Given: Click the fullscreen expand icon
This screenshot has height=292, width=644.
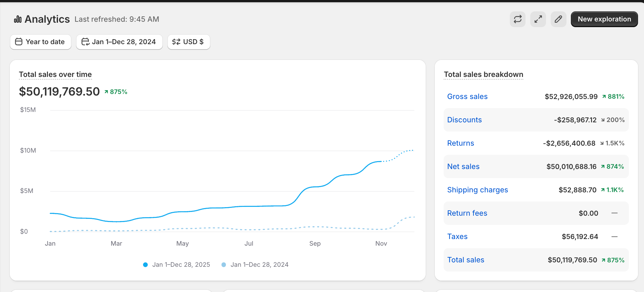Looking at the screenshot, I should tap(538, 19).
